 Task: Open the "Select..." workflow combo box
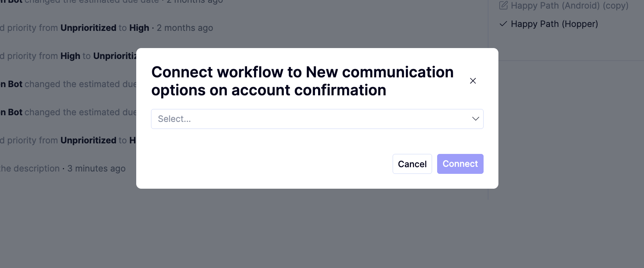click(317, 119)
